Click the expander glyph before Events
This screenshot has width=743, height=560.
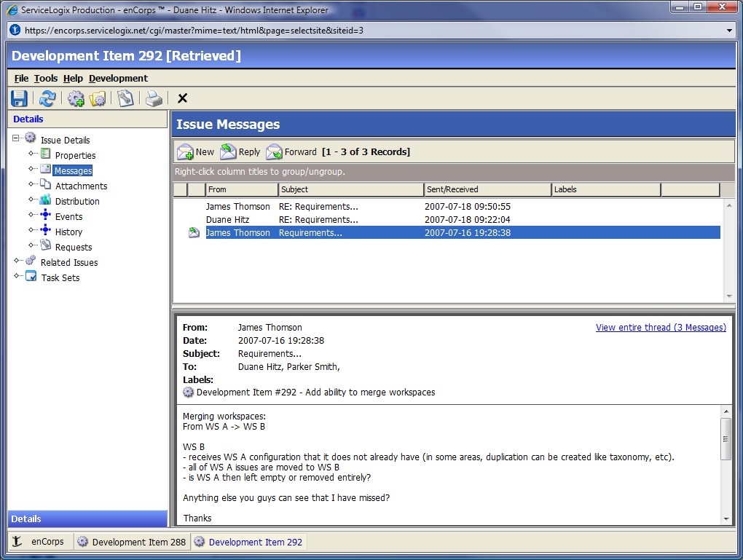click(31, 215)
